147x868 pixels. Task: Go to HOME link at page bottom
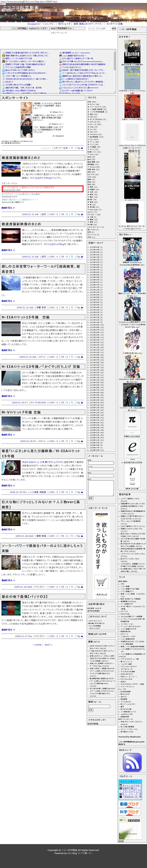[38, 645]
